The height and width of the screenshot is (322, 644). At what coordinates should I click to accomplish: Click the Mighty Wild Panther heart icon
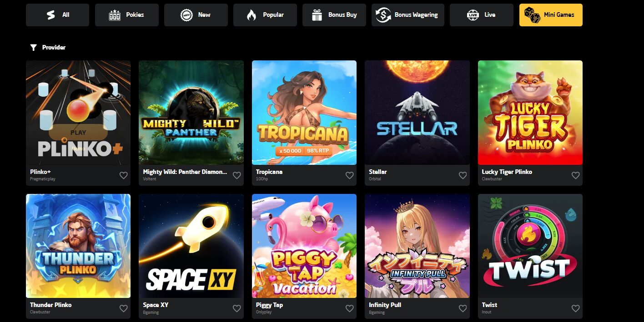click(x=236, y=175)
